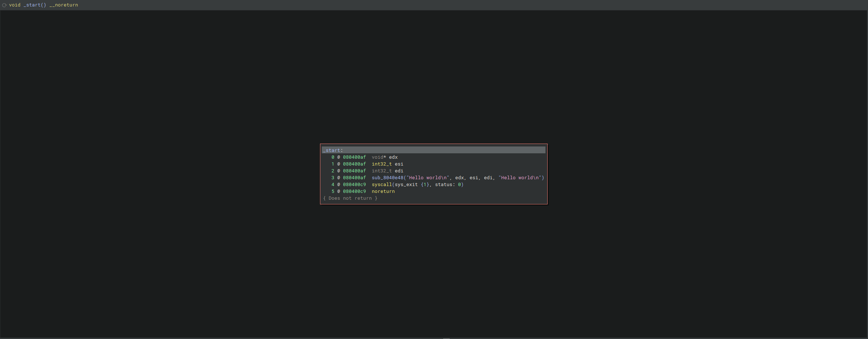Screen dimensions: 868x339
Task: Select the first "Hello world\n" string argument
Action: tap(428, 178)
